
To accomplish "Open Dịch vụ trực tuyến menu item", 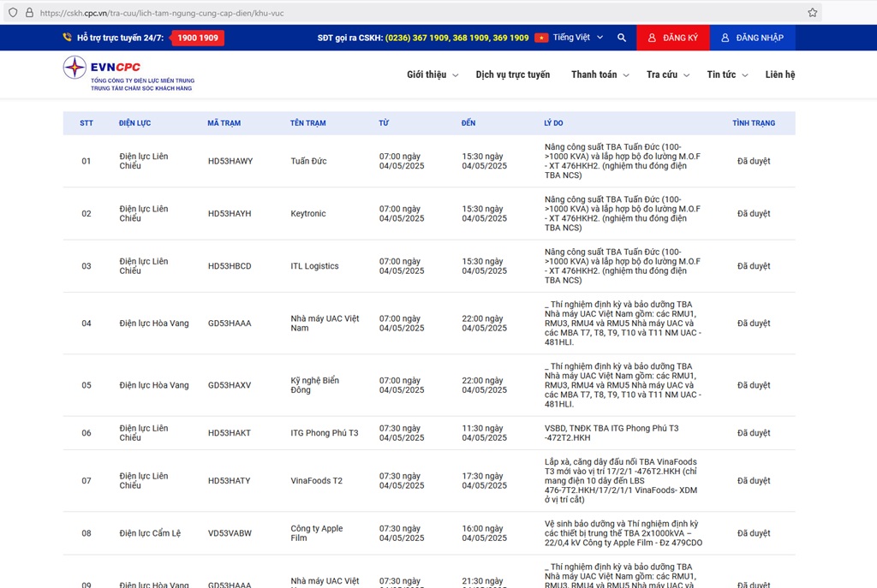I will (x=513, y=74).
